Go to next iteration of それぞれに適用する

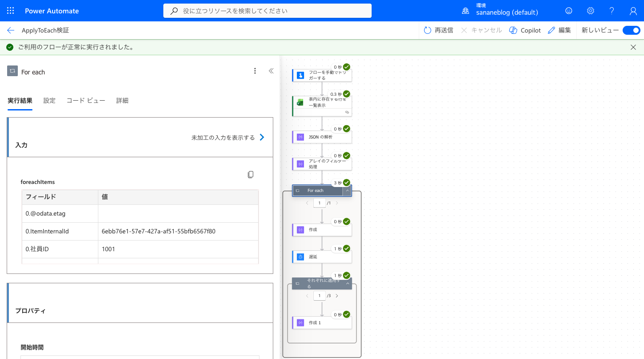[336, 296]
